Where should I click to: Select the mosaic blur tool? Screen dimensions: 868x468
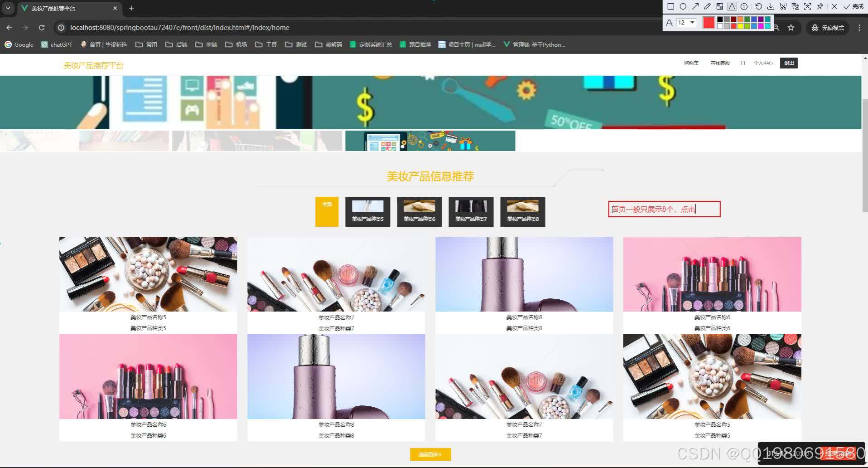coord(720,6)
